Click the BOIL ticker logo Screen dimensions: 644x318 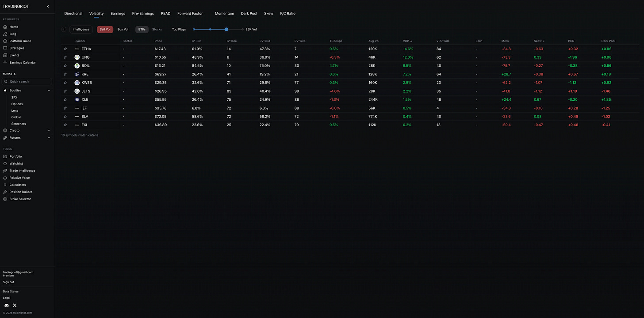[x=77, y=66]
